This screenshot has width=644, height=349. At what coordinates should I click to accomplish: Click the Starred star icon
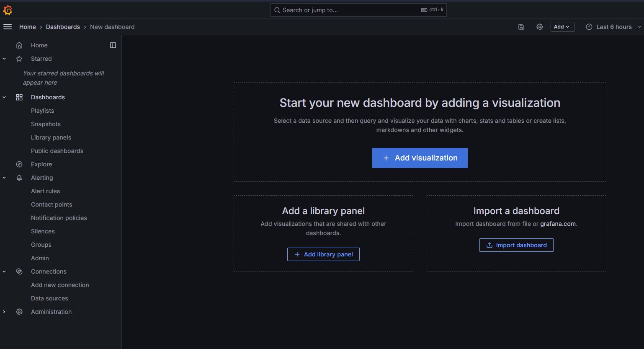click(19, 59)
